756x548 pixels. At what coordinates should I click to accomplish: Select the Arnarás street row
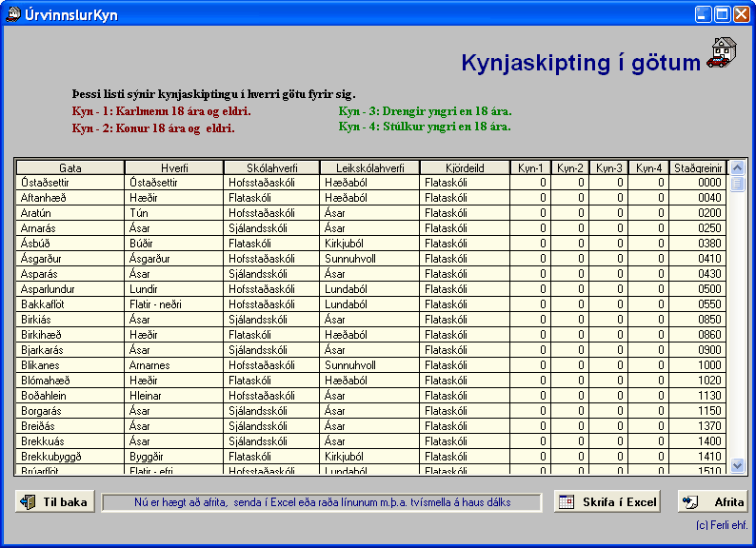coord(371,228)
